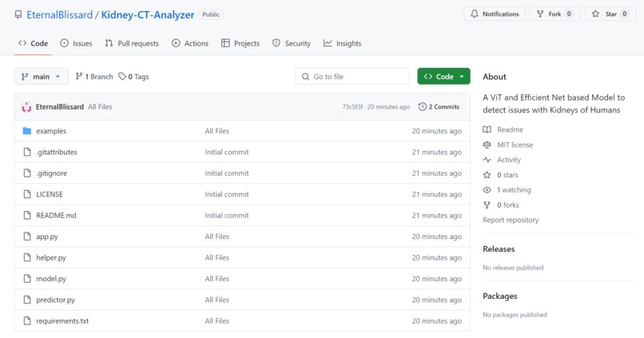Click commit hash 73c5f3f
Viewport: 644px width, 338px height.
click(x=352, y=107)
